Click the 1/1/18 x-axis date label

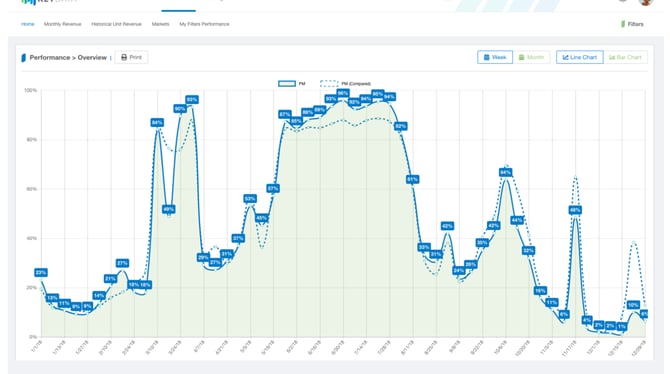click(x=37, y=346)
